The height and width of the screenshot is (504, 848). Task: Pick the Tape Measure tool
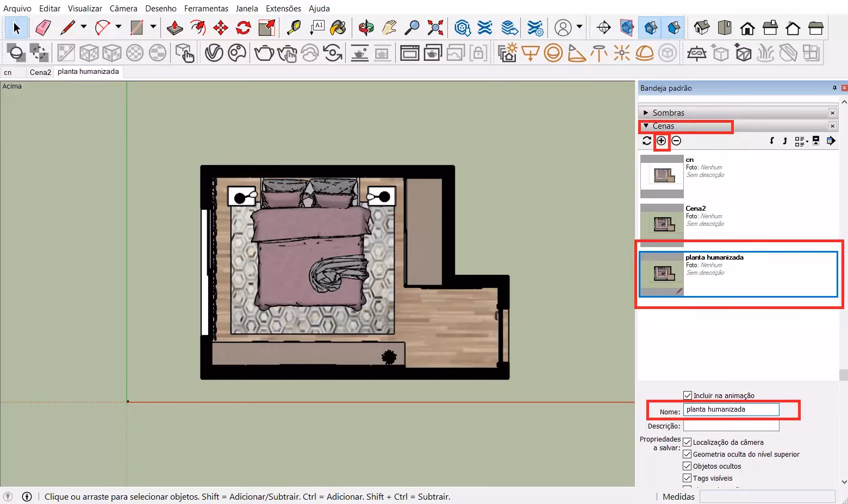point(294,28)
